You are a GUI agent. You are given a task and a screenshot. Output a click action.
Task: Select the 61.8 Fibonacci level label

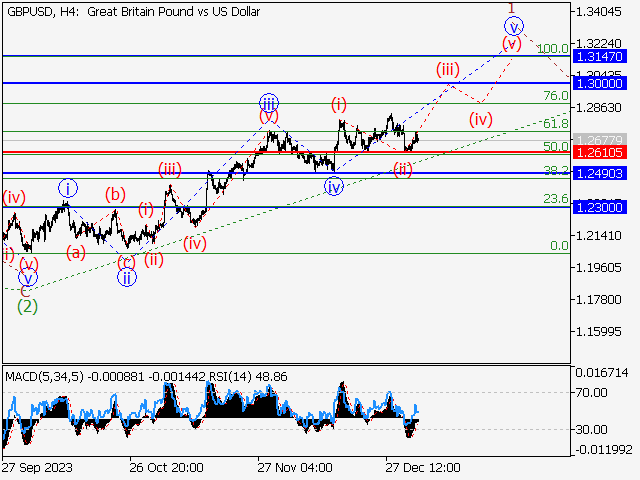(556, 123)
